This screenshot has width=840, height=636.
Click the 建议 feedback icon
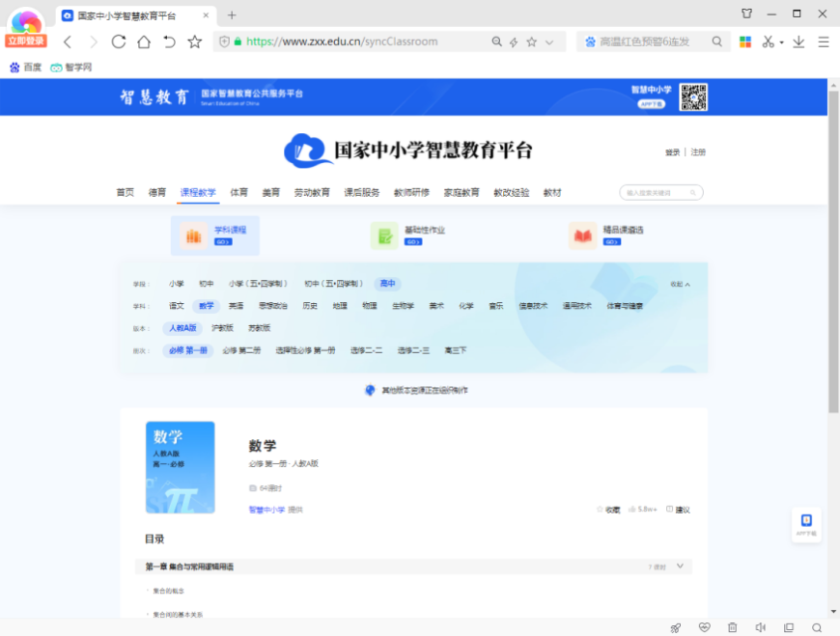pos(669,510)
